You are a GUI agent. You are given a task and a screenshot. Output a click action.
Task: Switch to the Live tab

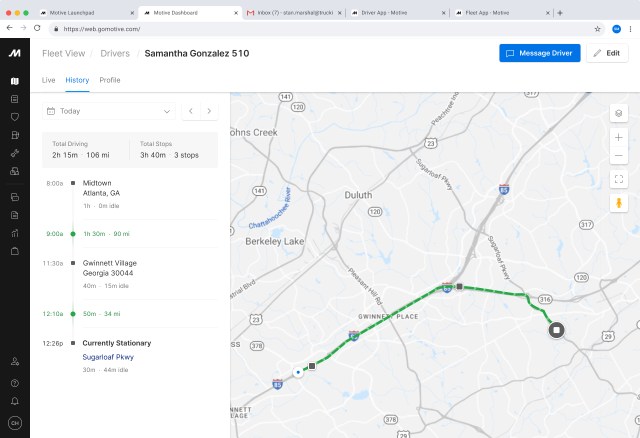point(49,79)
